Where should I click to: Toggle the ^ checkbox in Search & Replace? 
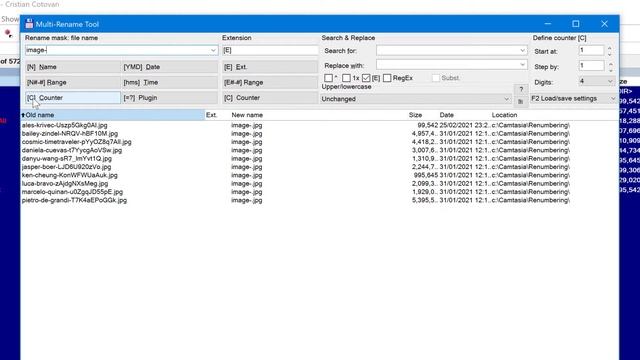(x=328, y=78)
